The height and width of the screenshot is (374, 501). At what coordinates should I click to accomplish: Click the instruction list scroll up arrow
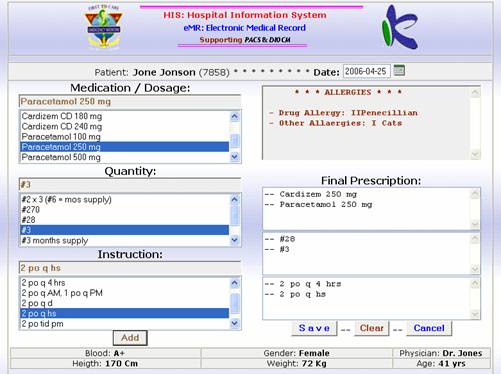tap(235, 283)
